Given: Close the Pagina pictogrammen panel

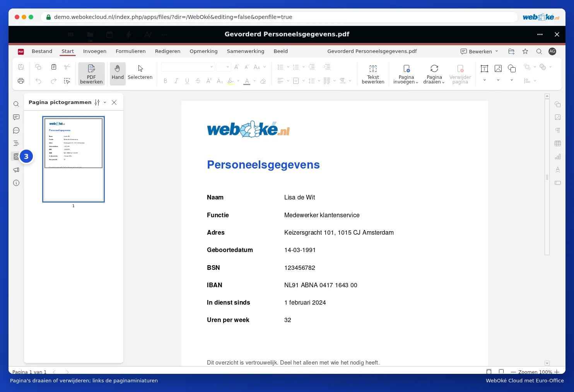Looking at the screenshot, I should [x=114, y=102].
